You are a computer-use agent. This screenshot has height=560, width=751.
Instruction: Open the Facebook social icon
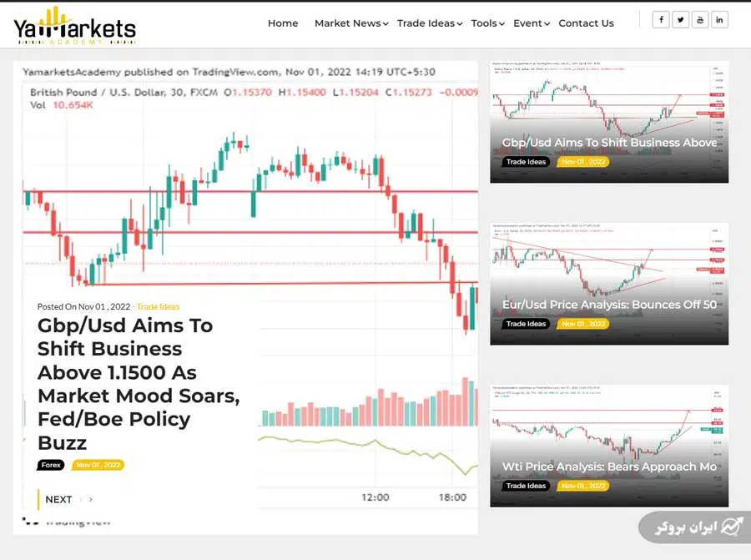click(x=661, y=20)
